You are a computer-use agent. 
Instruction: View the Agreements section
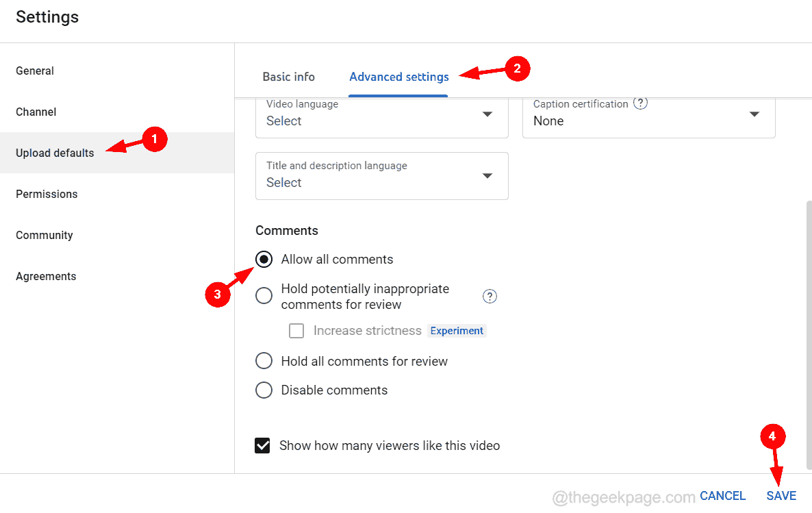46,276
